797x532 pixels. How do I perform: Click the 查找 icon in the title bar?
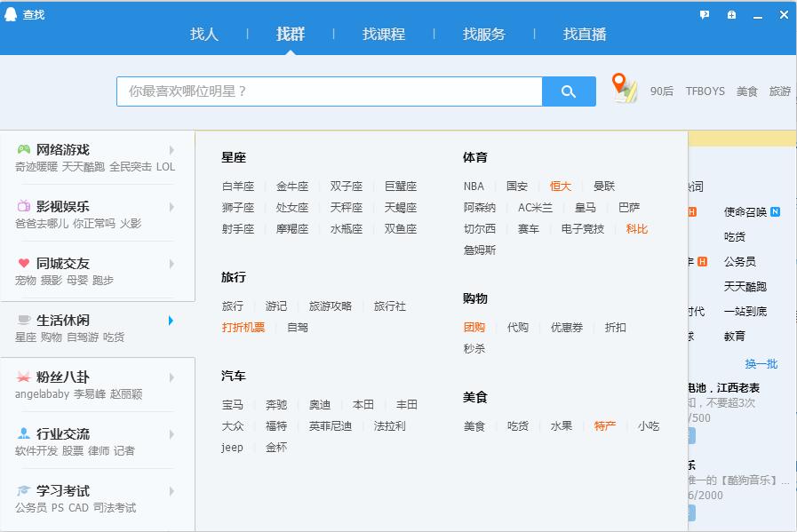click(x=11, y=13)
